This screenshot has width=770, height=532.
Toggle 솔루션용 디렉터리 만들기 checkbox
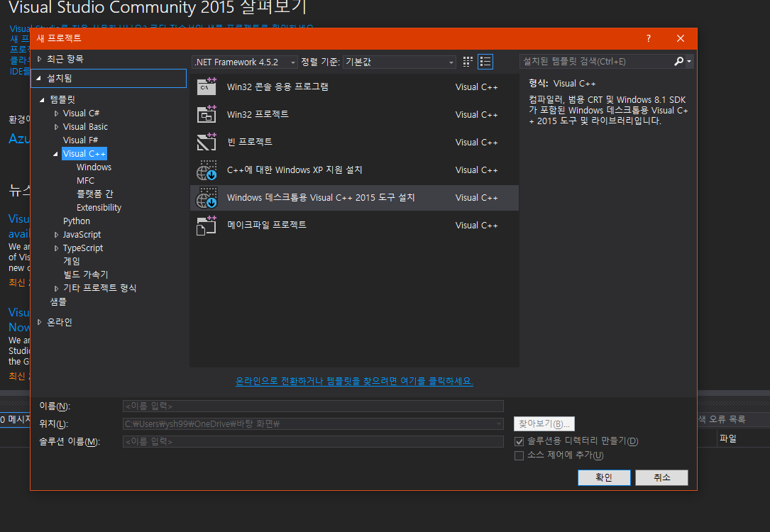point(519,441)
